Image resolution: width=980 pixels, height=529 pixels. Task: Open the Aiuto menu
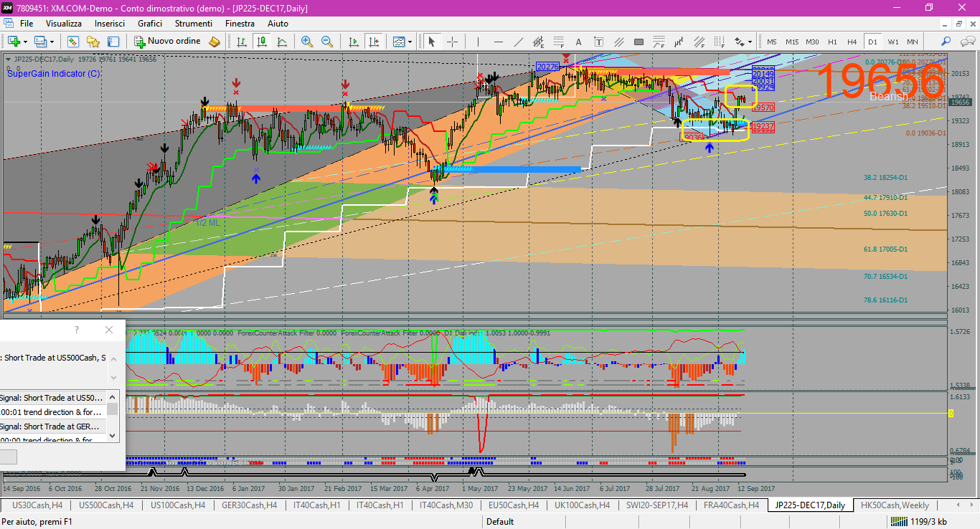[x=278, y=24]
